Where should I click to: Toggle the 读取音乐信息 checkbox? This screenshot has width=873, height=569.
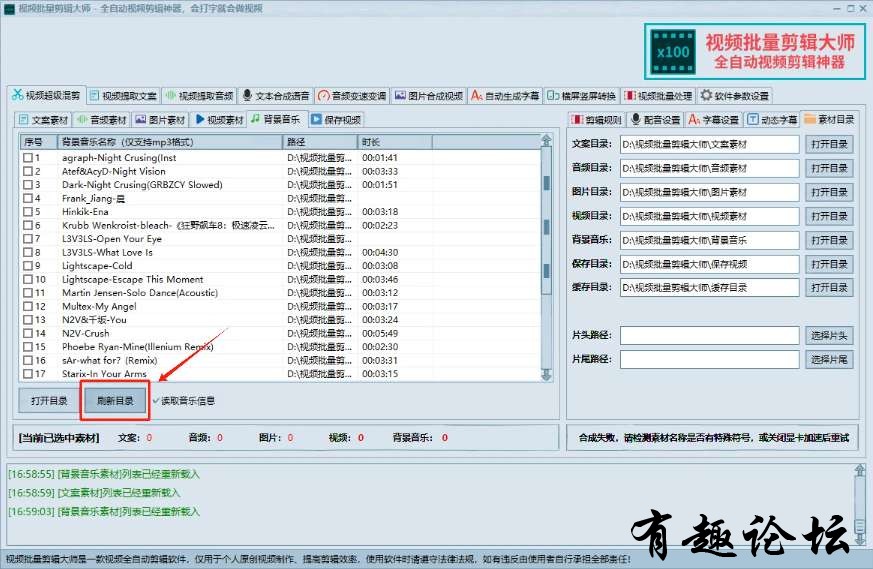point(156,401)
